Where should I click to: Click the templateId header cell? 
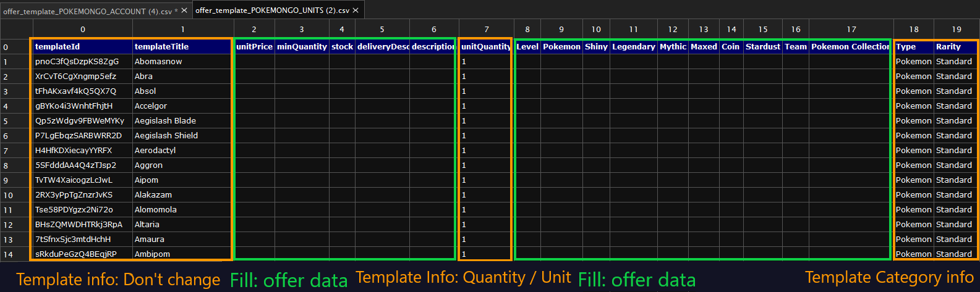click(82, 47)
